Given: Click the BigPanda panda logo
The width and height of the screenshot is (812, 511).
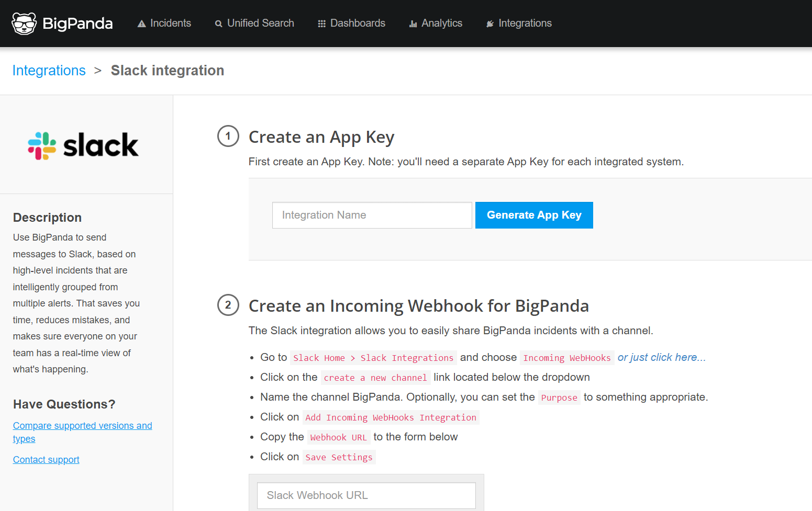Looking at the screenshot, I should coord(24,23).
